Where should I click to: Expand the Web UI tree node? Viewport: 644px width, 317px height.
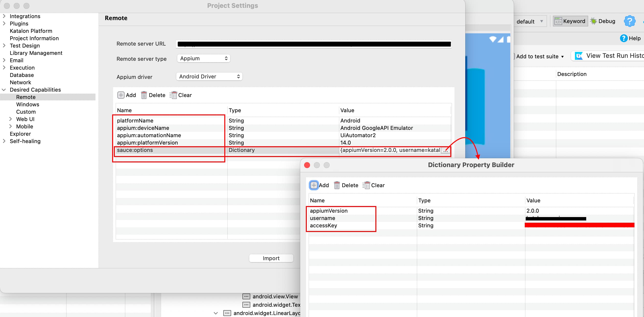[11, 119]
